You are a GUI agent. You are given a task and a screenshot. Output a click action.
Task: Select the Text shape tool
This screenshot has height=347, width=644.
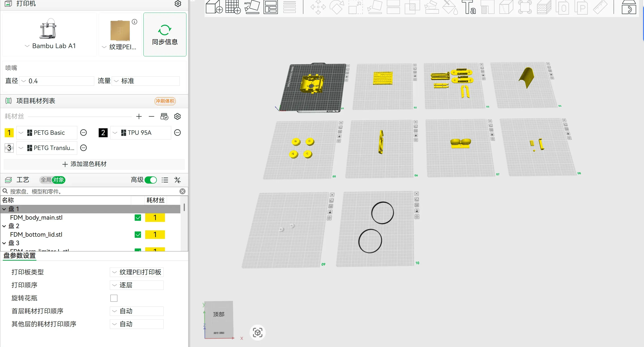click(469, 7)
